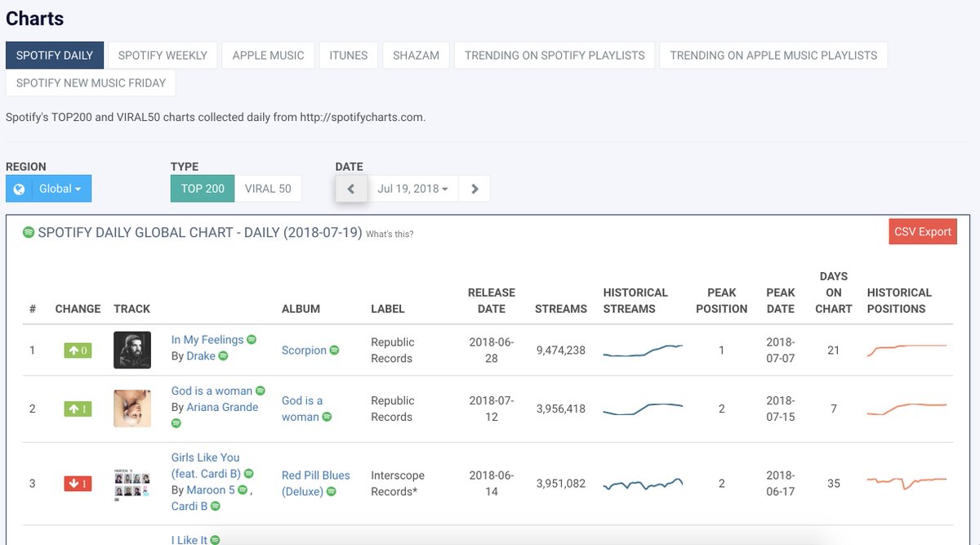Open the I Like It track link
Image resolution: width=980 pixels, height=545 pixels.
189,539
